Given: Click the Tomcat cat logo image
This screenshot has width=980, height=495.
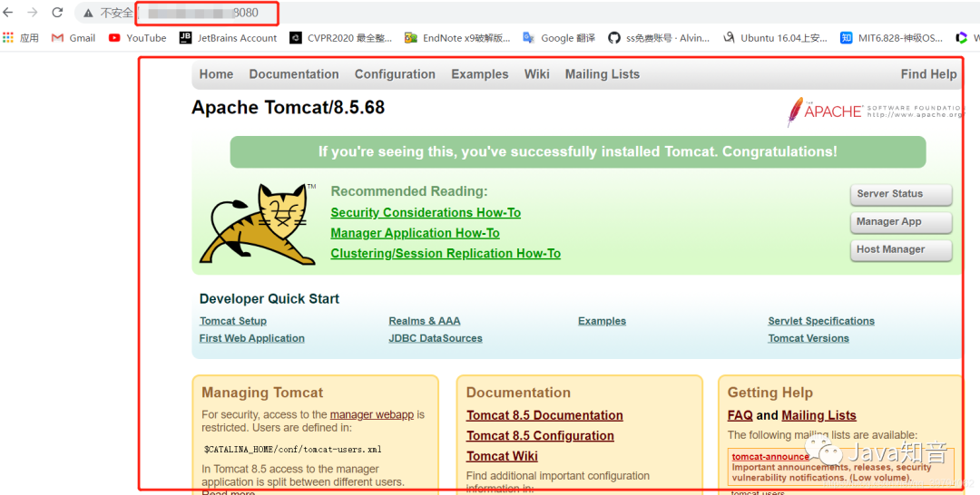Looking at the screenshot, I should [x=259, y=223].
